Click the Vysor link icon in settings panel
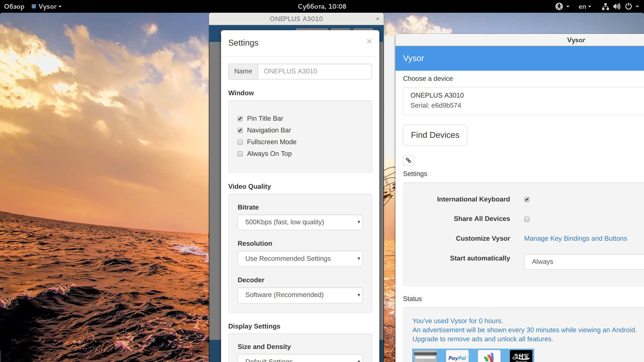 coord(408,160)
